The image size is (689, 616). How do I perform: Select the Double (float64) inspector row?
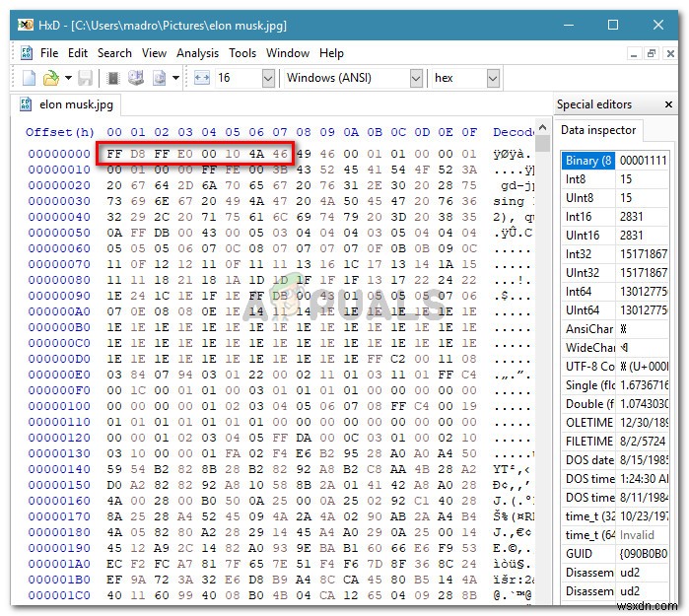[615, 404]
